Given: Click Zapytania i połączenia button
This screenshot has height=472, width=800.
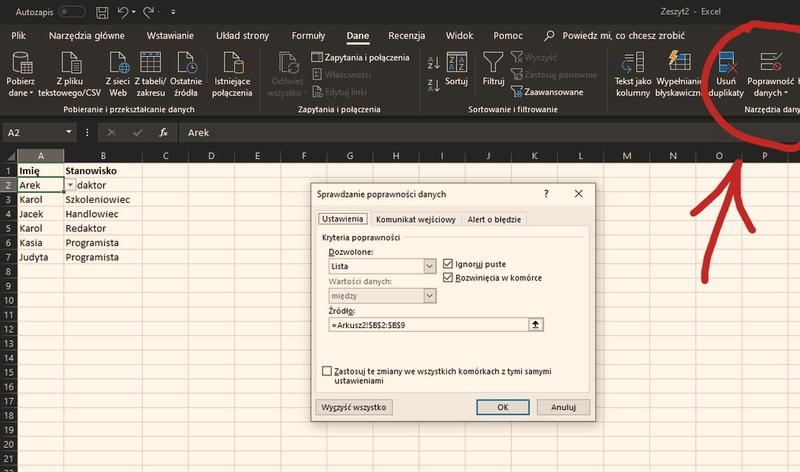Looking at the screenshot, I should [x=360, y=58].
